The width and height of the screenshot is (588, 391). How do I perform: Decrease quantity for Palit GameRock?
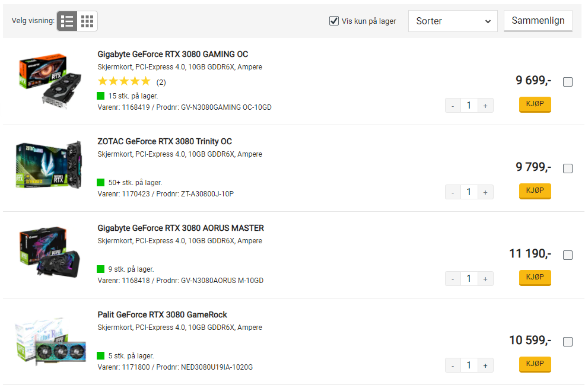pos(453,365)
